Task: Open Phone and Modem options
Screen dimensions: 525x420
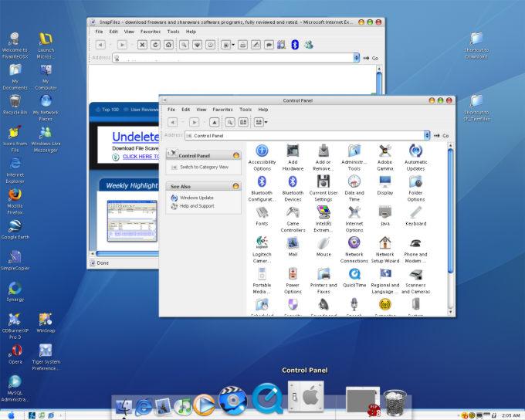Action: (416, 250)
